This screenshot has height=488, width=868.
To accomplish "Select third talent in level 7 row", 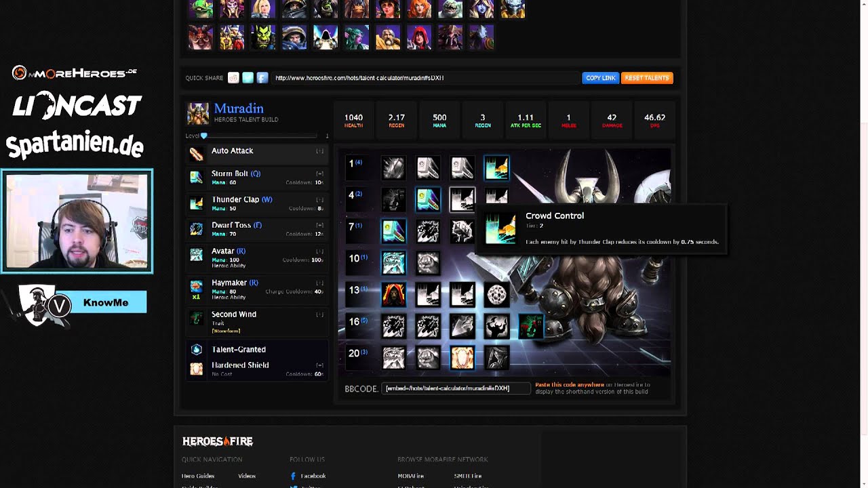I will tap(462, 231).
